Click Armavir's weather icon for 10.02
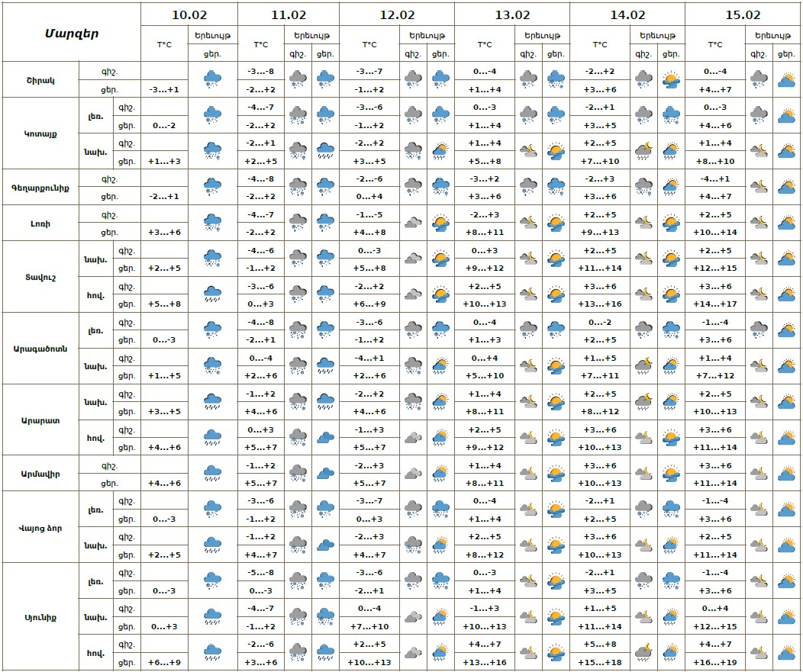803x672 pixels. pyautogui.click(x=211, y=474)
